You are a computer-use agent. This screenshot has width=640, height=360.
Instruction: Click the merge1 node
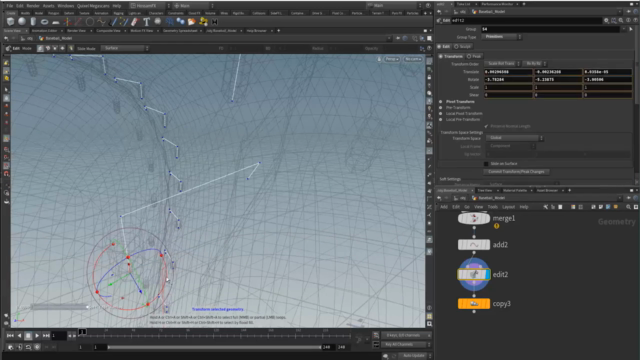473,218
